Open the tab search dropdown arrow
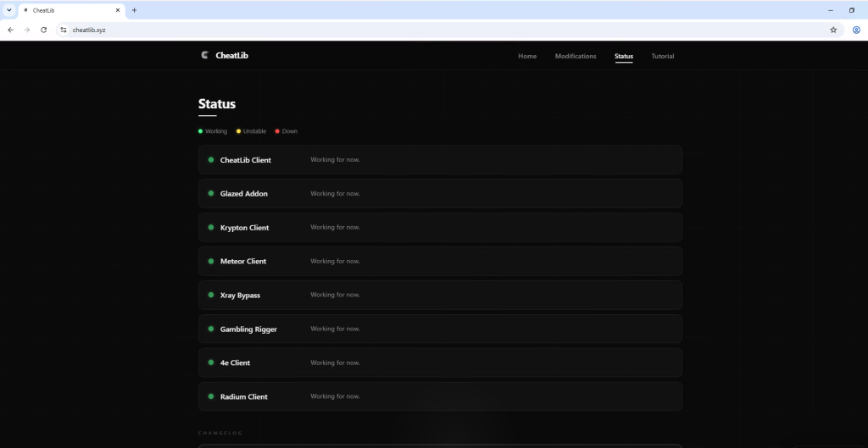Screen dimensions: 868x448 (8, 10)
